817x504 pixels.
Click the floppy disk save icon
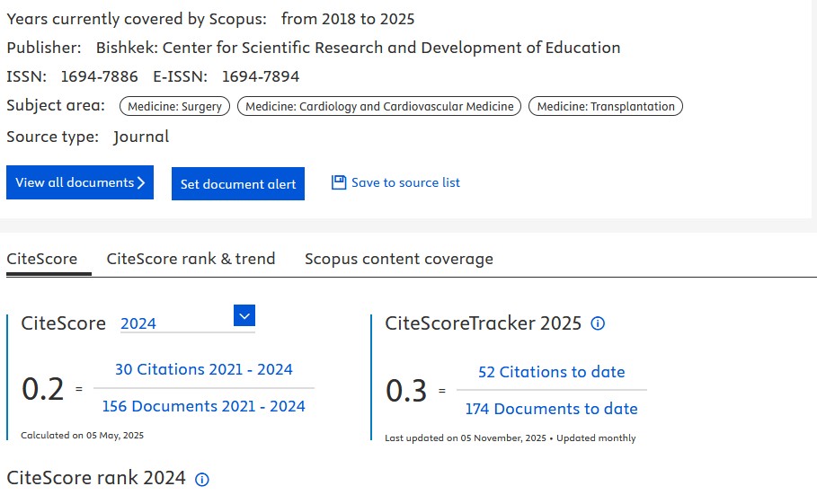(x=339, y=182)
